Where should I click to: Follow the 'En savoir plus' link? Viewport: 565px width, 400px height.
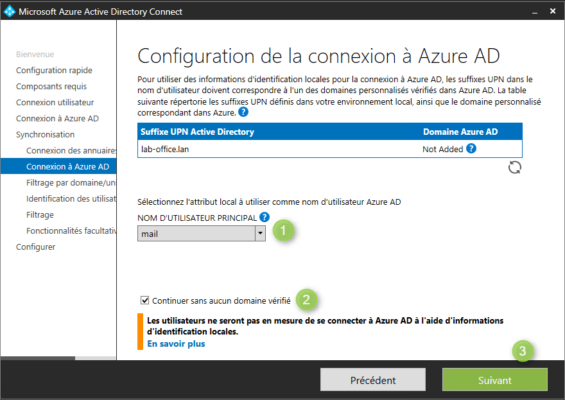[x=176, y=344]
